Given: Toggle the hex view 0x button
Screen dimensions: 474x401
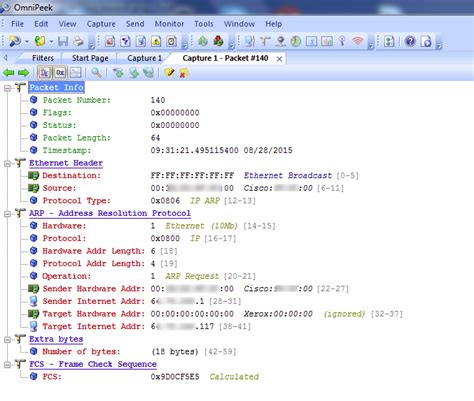Looking at the screenshot, I should pyautogui.click(x=60, y=73).
